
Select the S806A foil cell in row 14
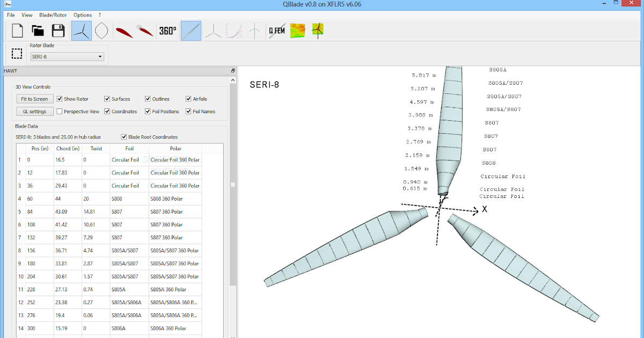129,328
